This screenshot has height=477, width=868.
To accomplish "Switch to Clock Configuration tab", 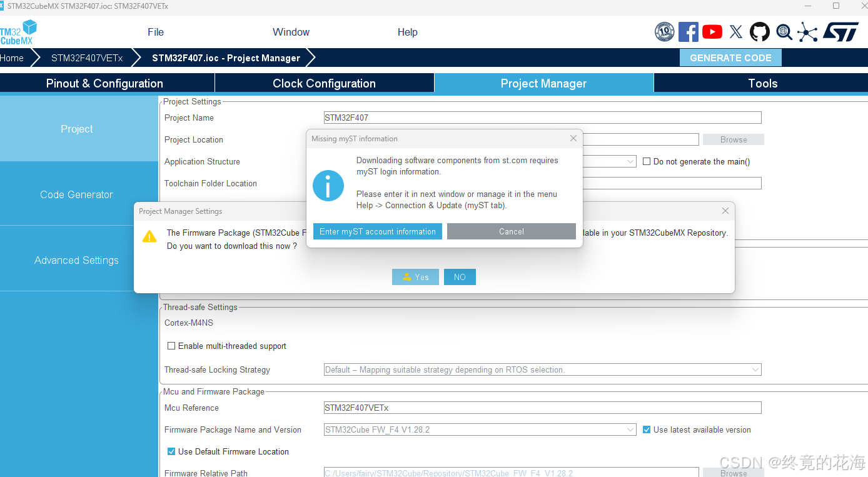I will 324,83.
